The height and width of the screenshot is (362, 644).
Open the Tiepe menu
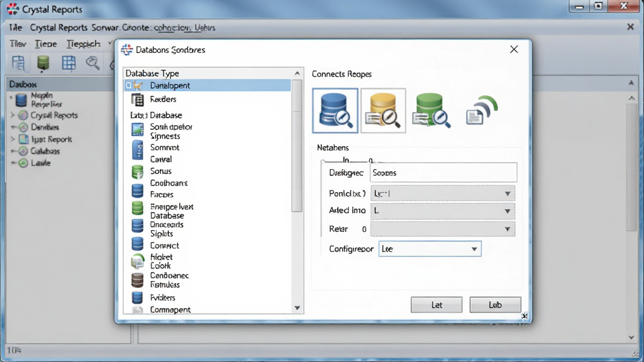pyautogui.click(x=45, y=43)
